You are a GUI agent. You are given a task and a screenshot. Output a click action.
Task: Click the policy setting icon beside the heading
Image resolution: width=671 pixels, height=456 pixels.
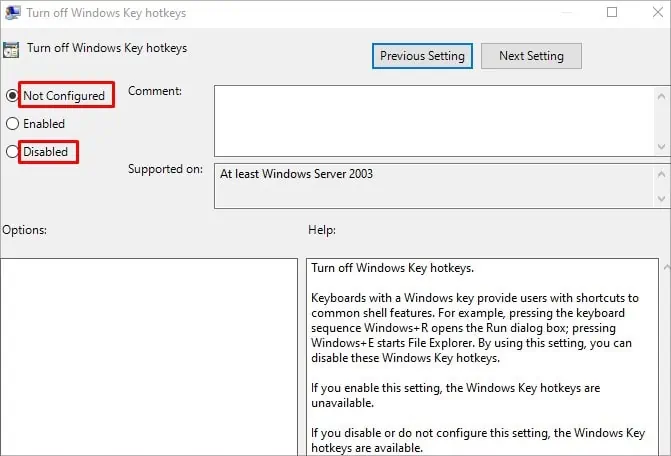[13, 50]
